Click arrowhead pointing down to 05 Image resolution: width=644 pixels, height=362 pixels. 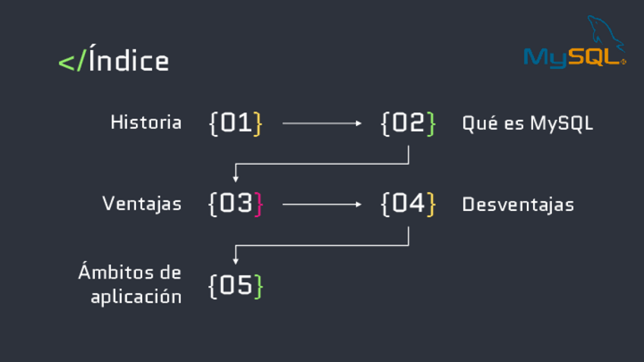point(235,260)
